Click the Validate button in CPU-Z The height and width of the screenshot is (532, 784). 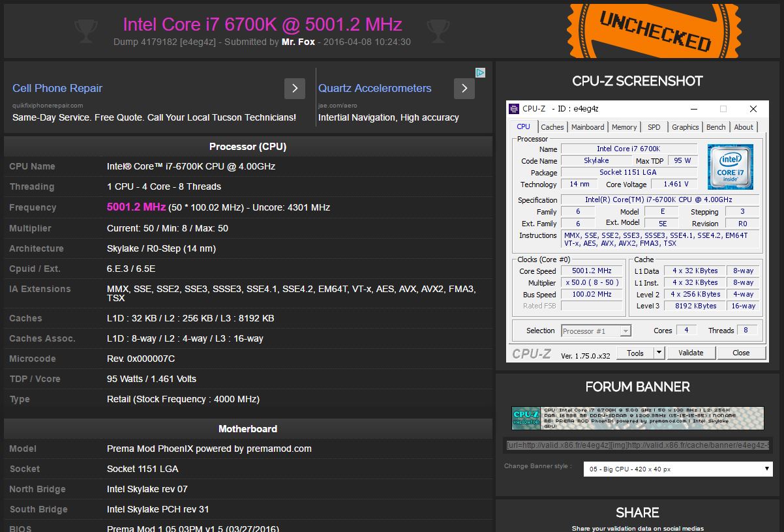pos(691,353)
